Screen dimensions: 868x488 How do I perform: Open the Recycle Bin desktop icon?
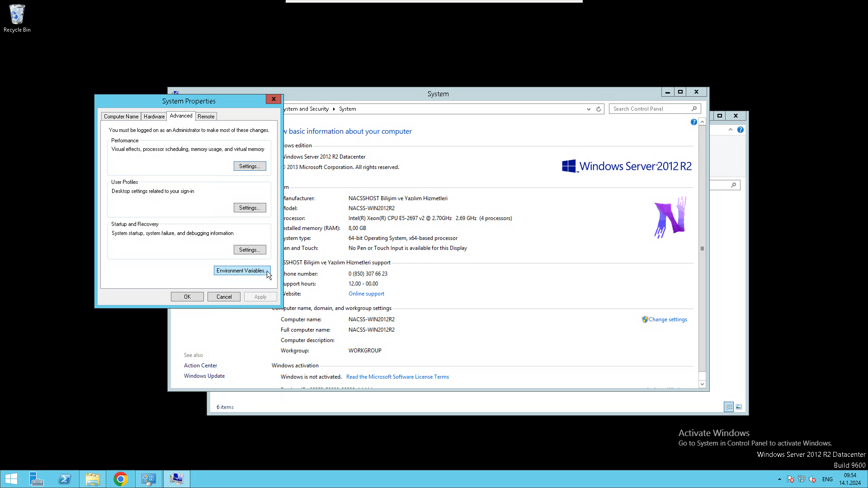click(x=17, y=18)
